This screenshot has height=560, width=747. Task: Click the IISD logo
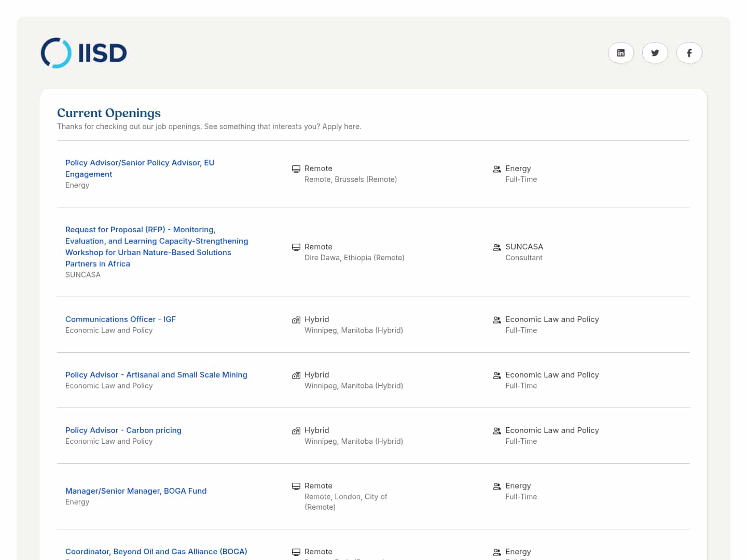point(84,53)
